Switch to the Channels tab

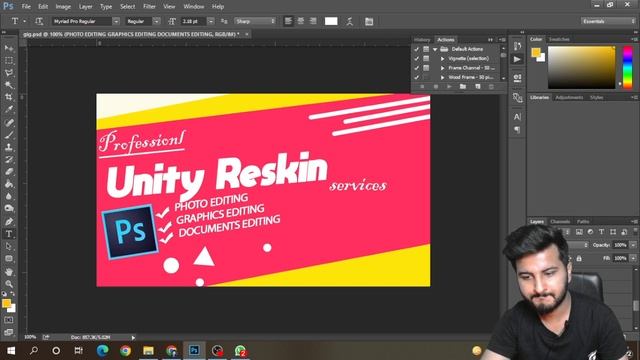[x=560, y=222]
